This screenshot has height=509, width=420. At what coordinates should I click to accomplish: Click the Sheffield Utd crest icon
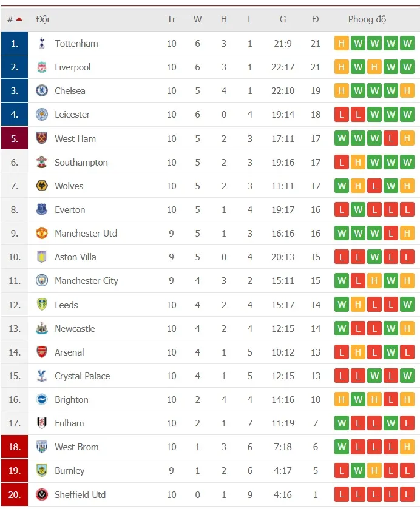pyautogui.click(x=42, y=494)
